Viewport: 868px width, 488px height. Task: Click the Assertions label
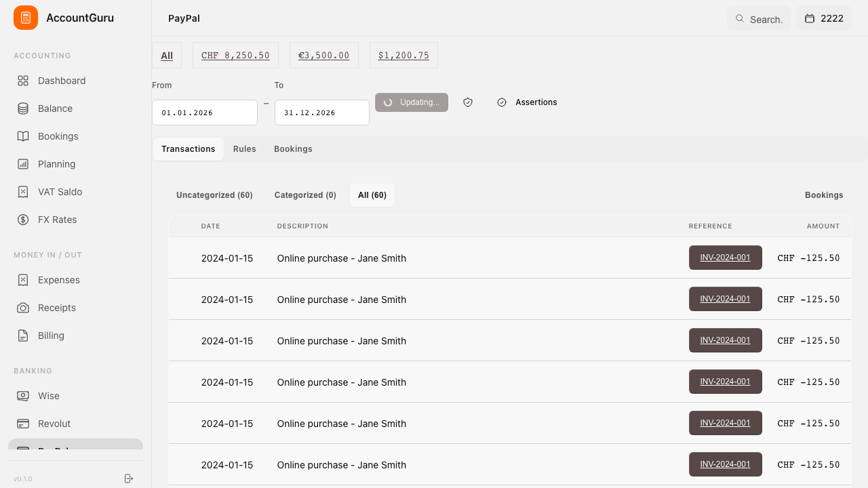tap(536, 102)
